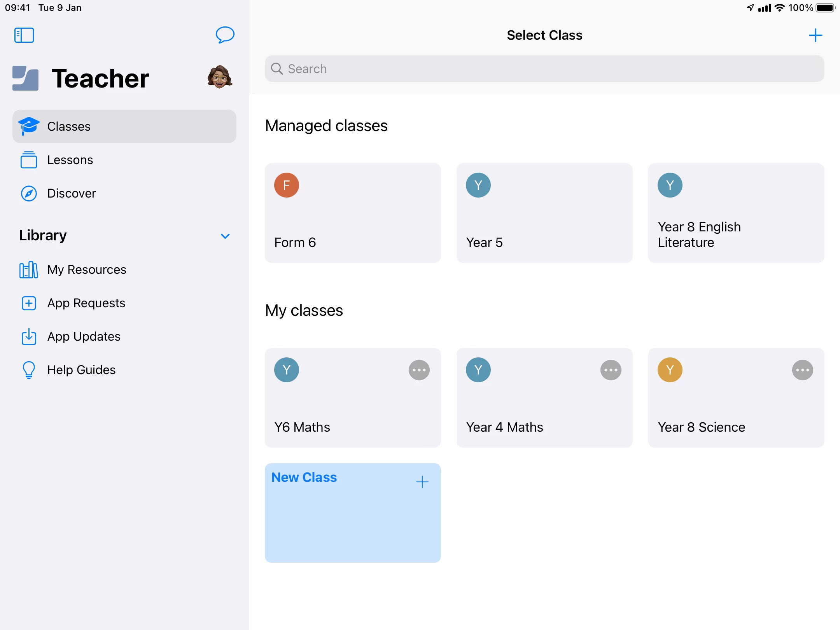Click the plus icon beside Select Class
Image resolution: width=840 pixels, height=630 pixels.
coord(815,35)
